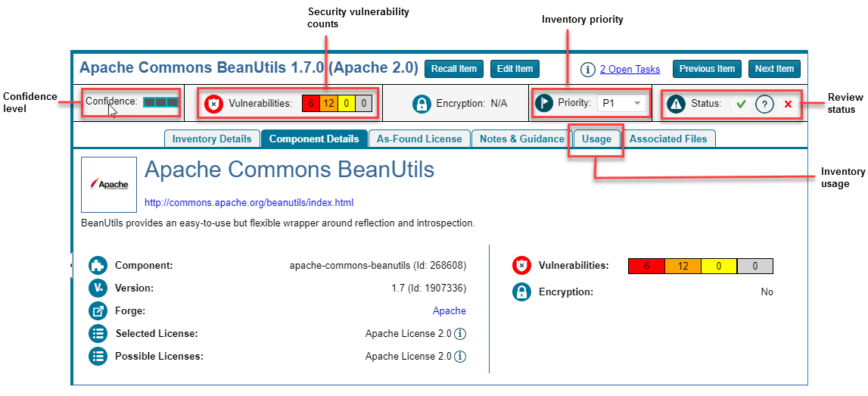Viewport: 868px width, 396px height.
Task: Click the red shield Vulnerabilities icon in header bar
Action: 213,104
